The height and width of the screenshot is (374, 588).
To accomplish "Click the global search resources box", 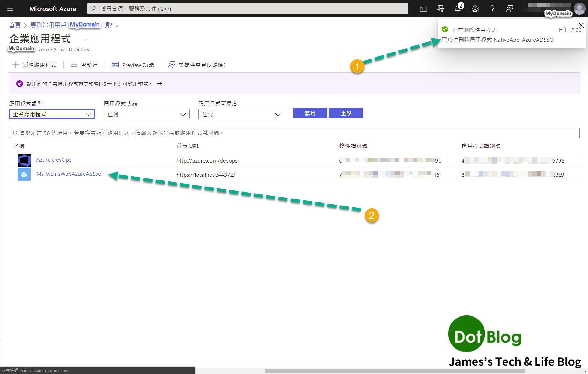I will (x=248, y=9).
